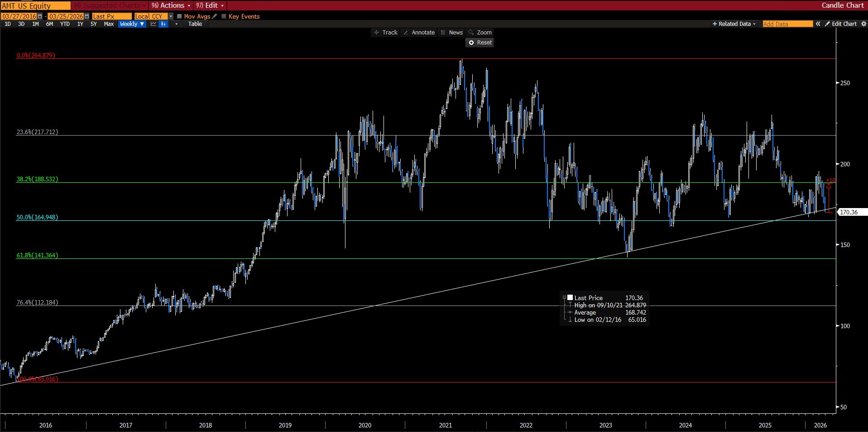The image size is (868, 432).
Task: Collapse the legend box toggle
Action: [564, 298]
